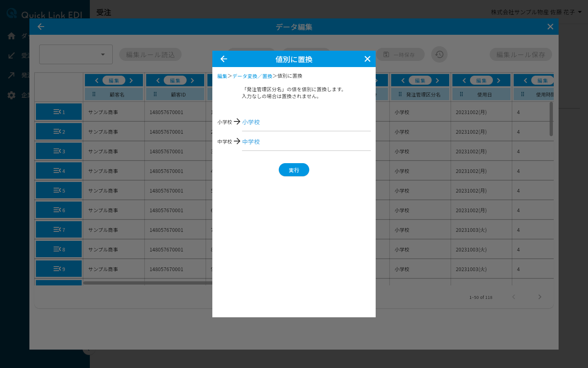588x368 pixels.
Task: Click 1–50 of 118 pagination text
Action: click(x=481, y=297)
